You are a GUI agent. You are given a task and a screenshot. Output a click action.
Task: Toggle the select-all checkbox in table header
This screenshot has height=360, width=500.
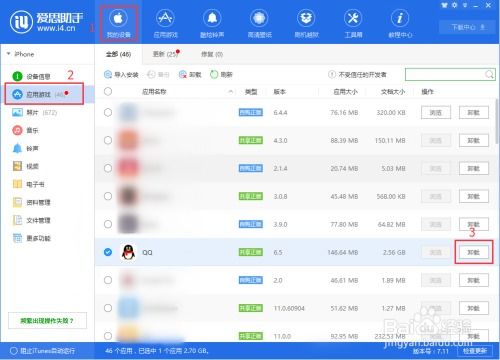(108, 91)
